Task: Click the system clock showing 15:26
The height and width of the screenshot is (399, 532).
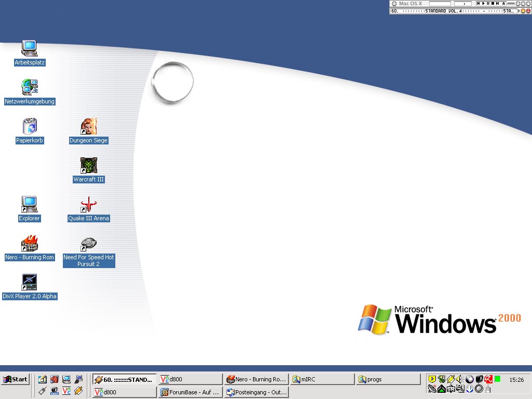Action: [x=516, y=380]
